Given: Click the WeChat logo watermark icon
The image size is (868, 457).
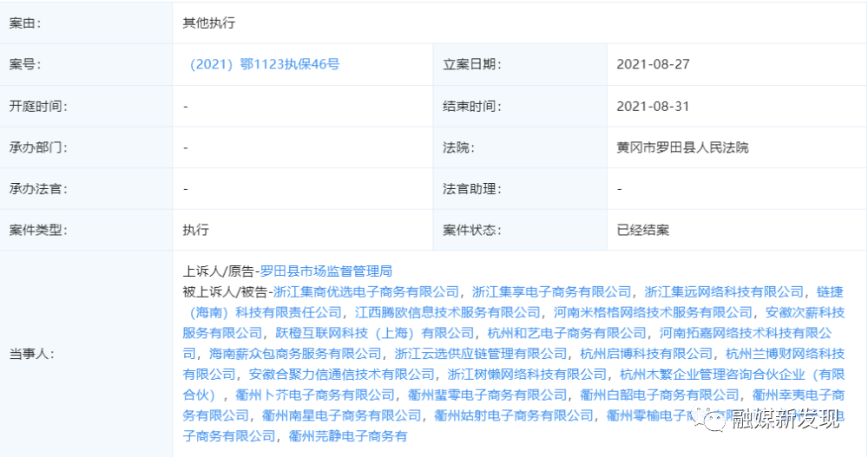Looking at the screenshot, I should [x=717, y=421].
